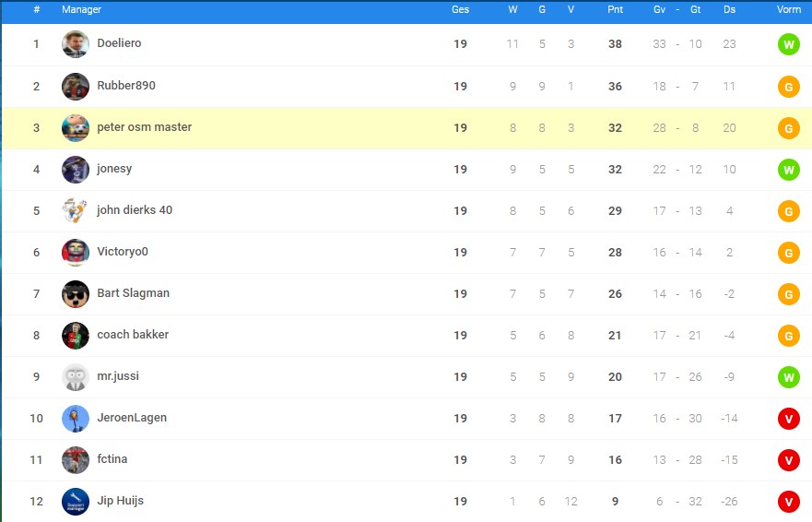Sort by the Pnt column header
The height and width of the screenshot is (522, 812).
point(615,9)
